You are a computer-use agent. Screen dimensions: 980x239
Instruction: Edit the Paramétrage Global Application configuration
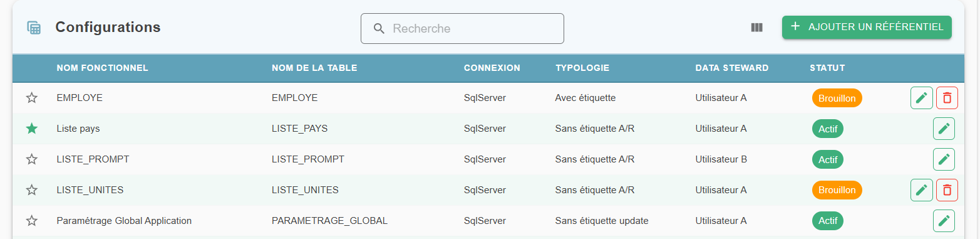click(x=944, y=221)
